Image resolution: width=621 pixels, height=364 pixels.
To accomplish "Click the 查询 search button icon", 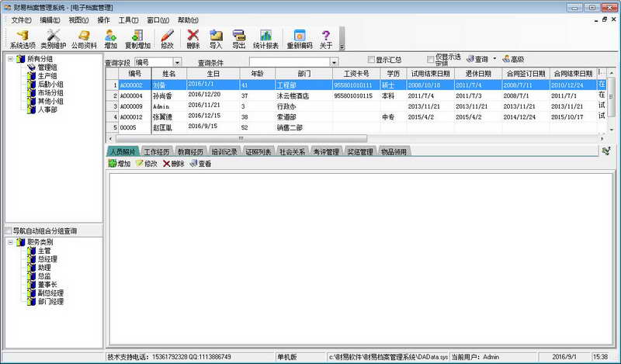I will tap(477, 59).
